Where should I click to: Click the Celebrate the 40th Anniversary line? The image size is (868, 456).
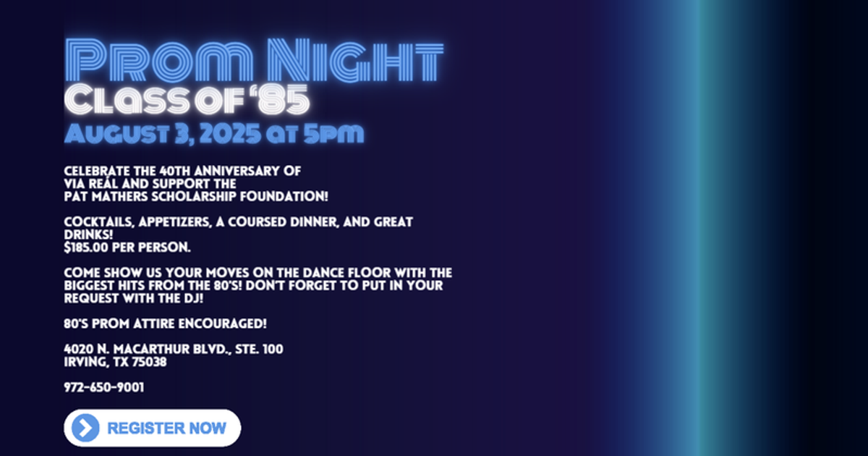pos(182,171)
